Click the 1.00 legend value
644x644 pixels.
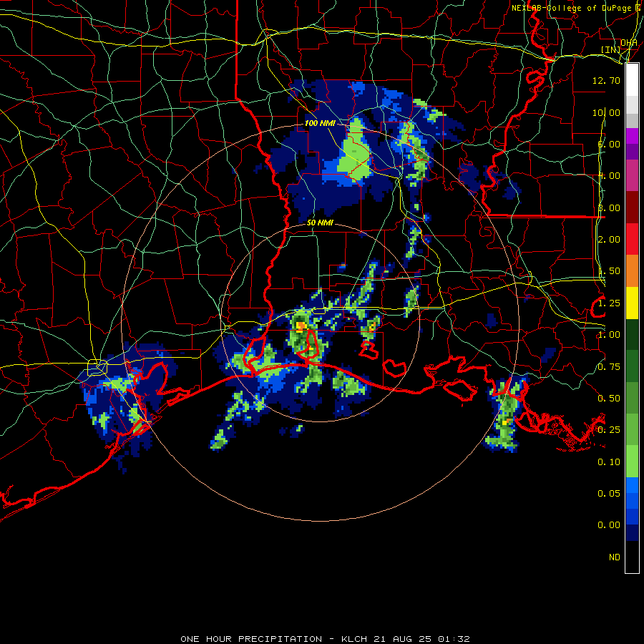609,335
